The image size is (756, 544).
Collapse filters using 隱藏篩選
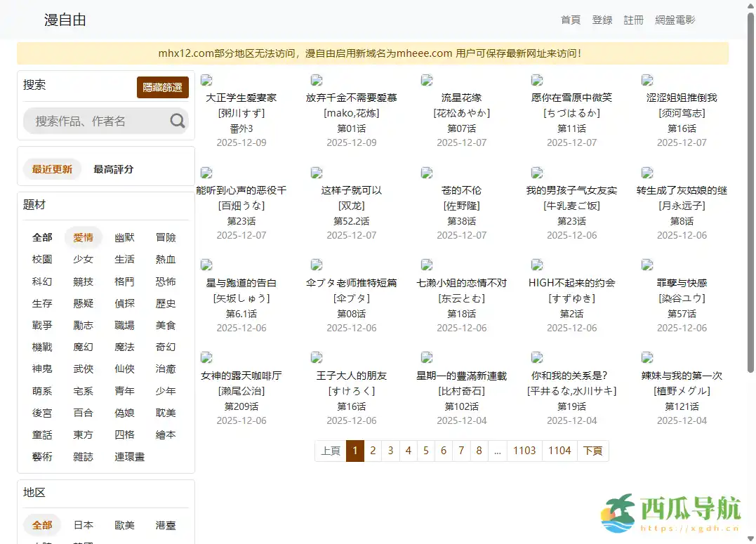coord(162,88)
